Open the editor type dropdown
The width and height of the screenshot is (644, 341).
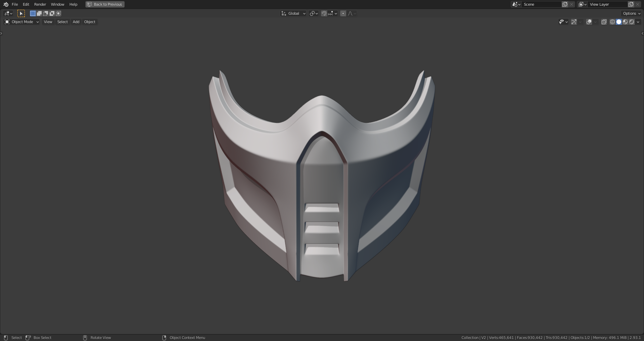(8, 13)
